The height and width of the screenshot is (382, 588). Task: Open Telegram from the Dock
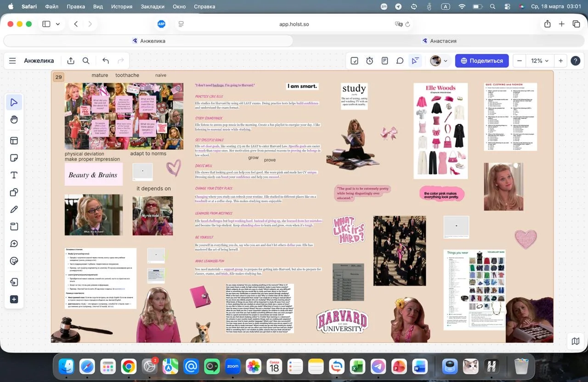click(x=379, y=366)
